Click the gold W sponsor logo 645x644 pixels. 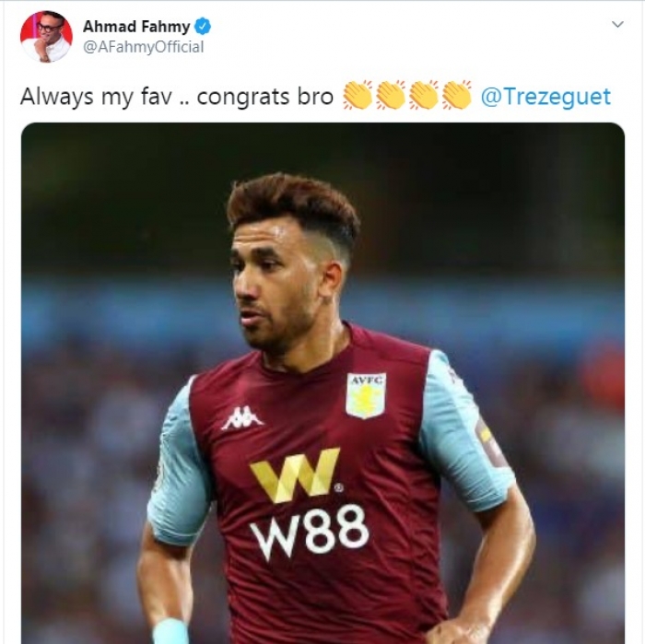[295, 476]
